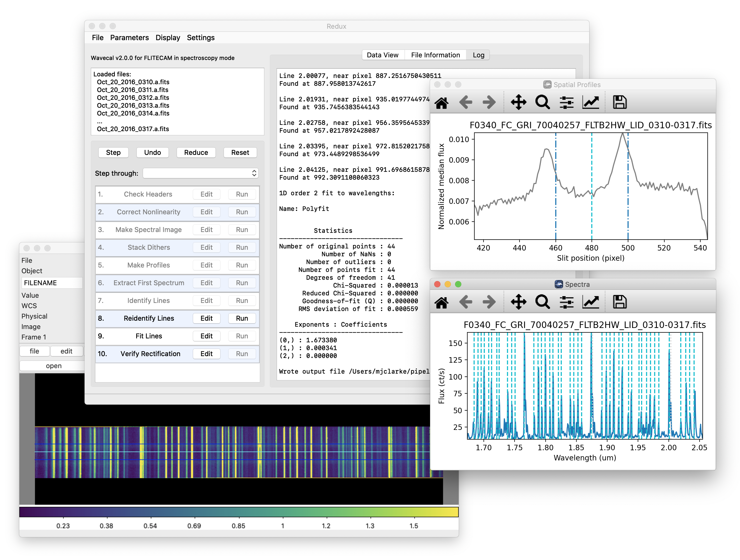
Task: Run the Reidentify Lines step
Action: pyautogui.click(x=242, y=318)
